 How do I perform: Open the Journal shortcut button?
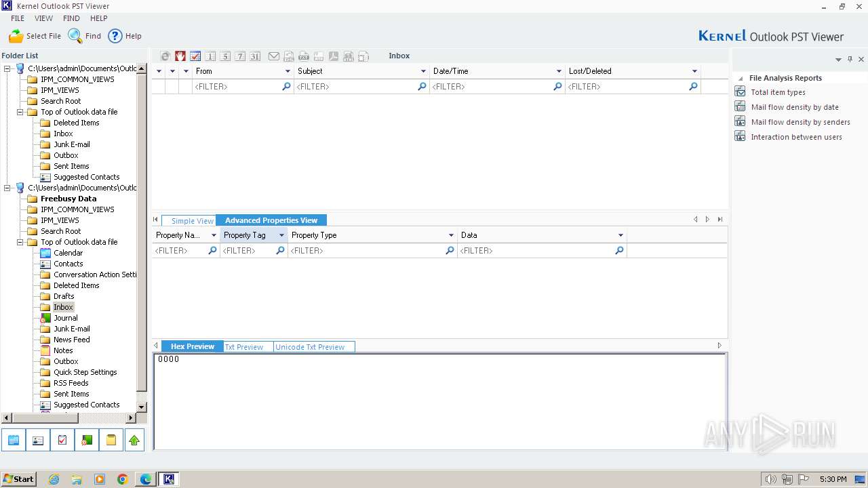click(87, 441)
